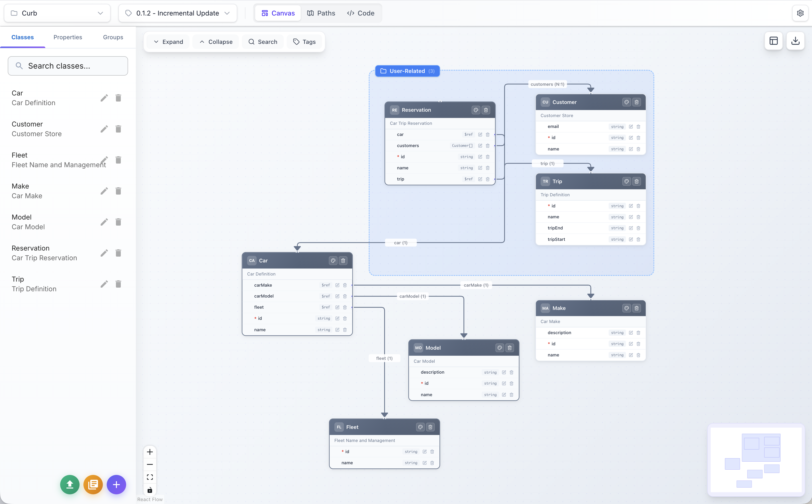Image resolution: width=812 pixels, height=504 pixels.
Task: Click the purple plus button to add a class
Action: click(x=116, y=485)
